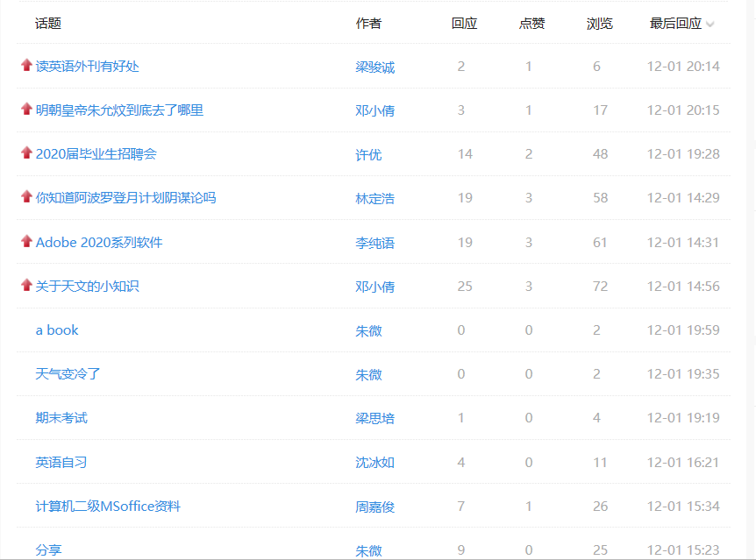The width and height of the screenshot is (756, 560).
Task: Click the pin icon beside "明朝皇帝朱允炆到底去了哪里"
Action: click(x=25, y=109)
